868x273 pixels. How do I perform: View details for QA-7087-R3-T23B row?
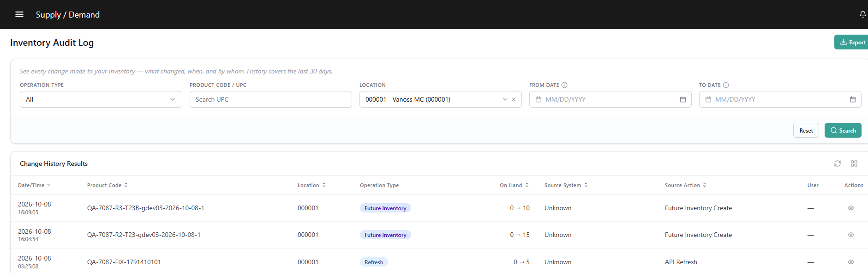[x=851, y=208]
